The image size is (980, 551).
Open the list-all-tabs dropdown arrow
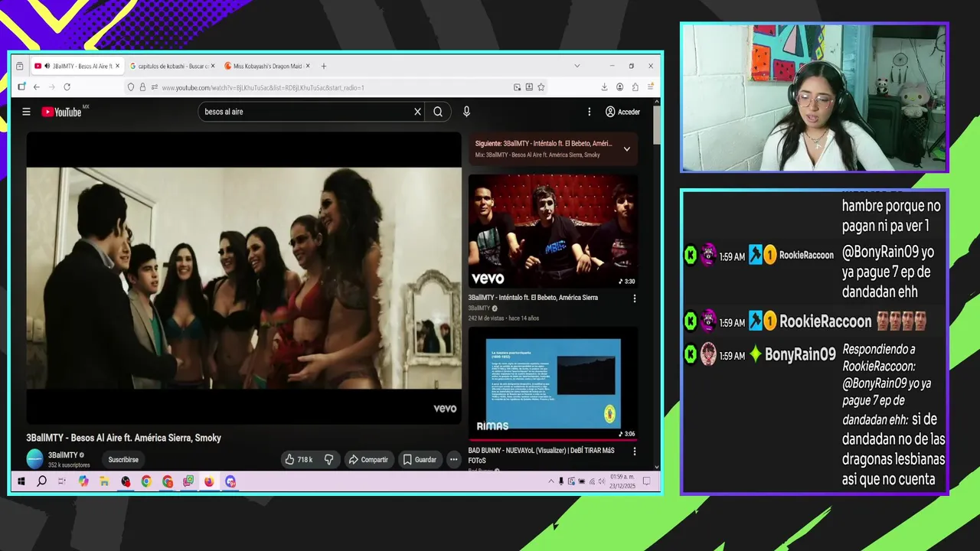tap(577, 66)
